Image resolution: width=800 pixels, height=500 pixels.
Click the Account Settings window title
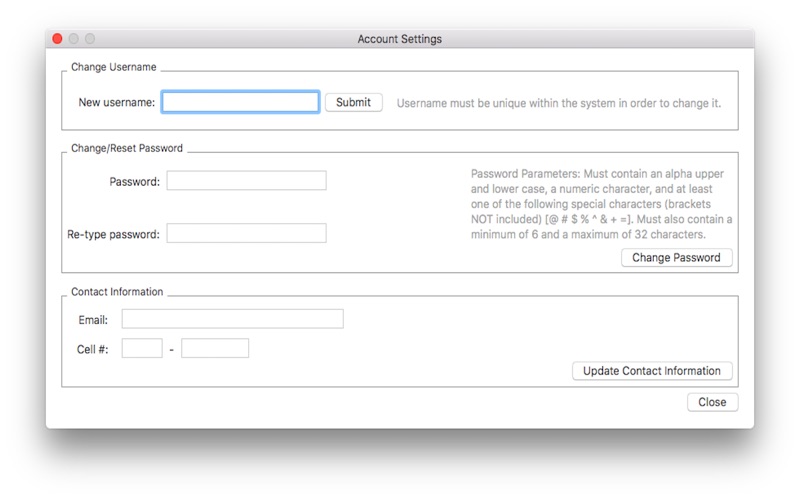point(399,39)
